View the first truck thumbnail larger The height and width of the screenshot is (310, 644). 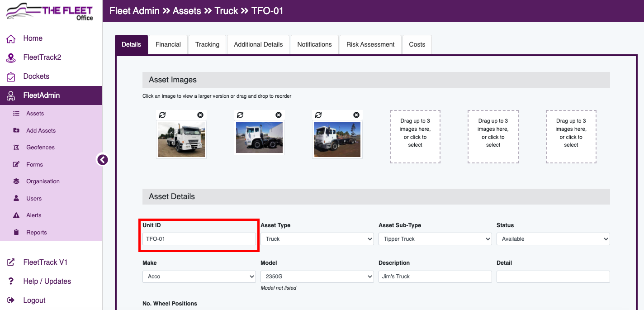click(x=181, y=139)
